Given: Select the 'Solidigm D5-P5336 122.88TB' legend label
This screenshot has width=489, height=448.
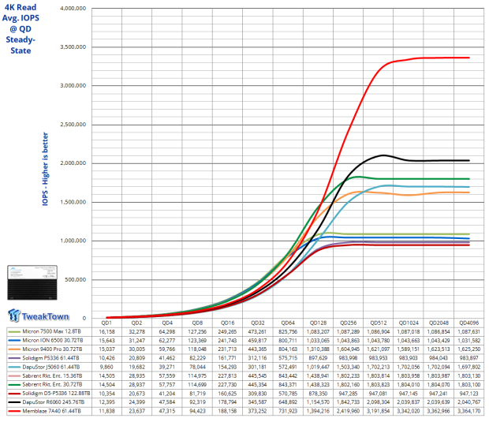Looking at the screenshot, I should [x=57, y=393].
